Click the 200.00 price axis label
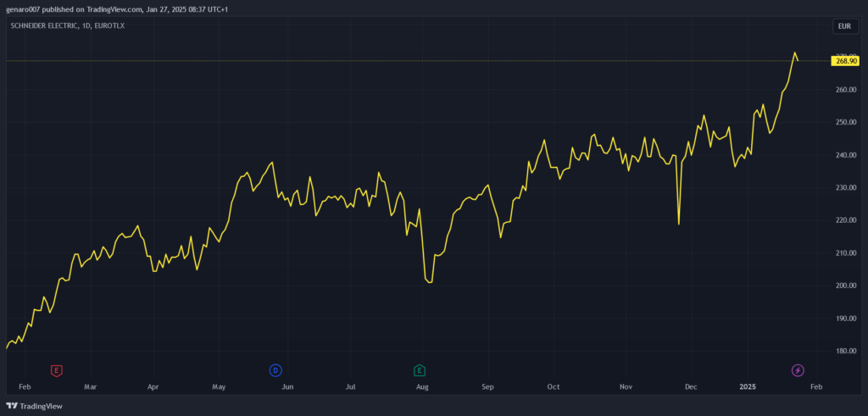The height and width of the screenshot is (416, 868). pyautogui.click(x=845, y=286)
